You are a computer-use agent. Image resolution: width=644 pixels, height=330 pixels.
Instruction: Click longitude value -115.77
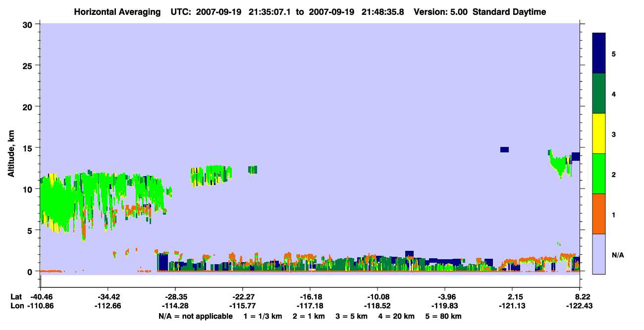point(242,306)
